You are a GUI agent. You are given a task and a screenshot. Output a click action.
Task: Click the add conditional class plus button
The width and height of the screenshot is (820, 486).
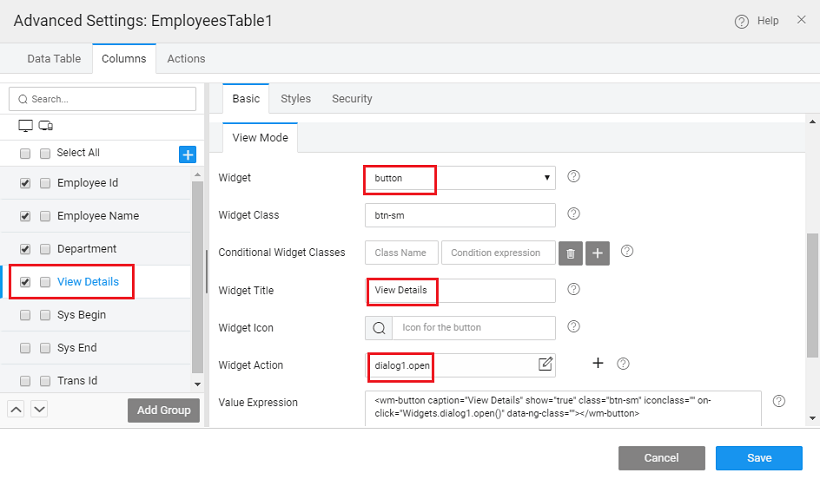click(x=597, y=253)
